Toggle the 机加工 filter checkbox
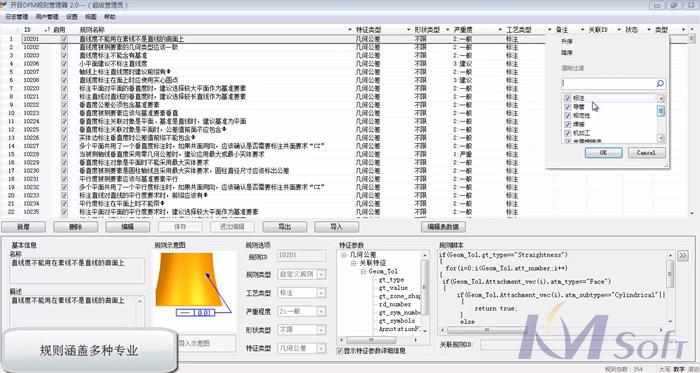The height and width of the screenshot is (373, 700). (x=567, y=133)
